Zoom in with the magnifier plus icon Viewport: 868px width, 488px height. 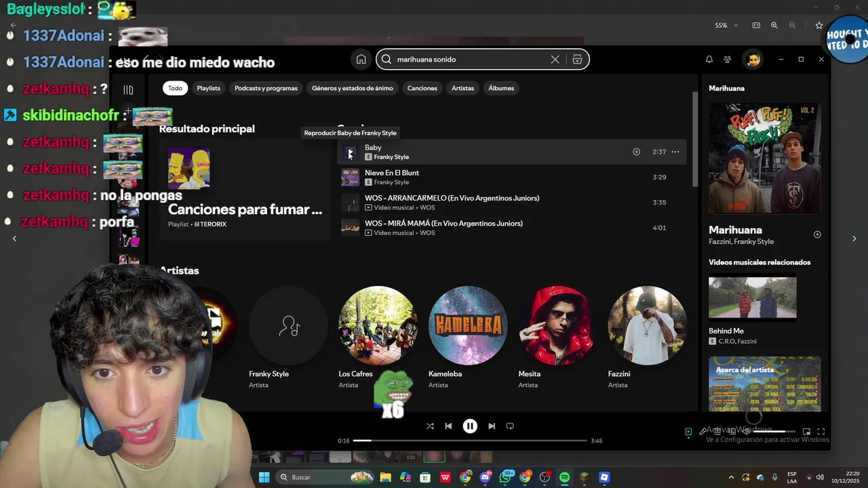tap(774, 26)
